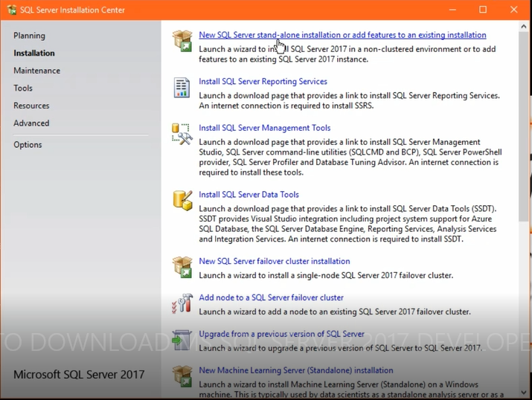Click the Reporting Services report icon
The width and height of the screenshot is (532, 400).
point(182,88)
